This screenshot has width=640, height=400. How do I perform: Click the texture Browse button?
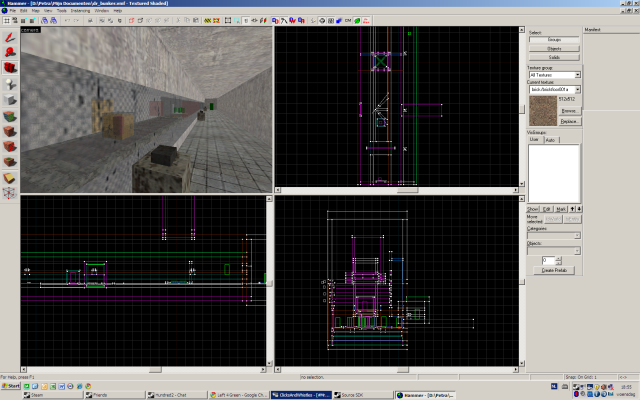(x=569, y=112)
